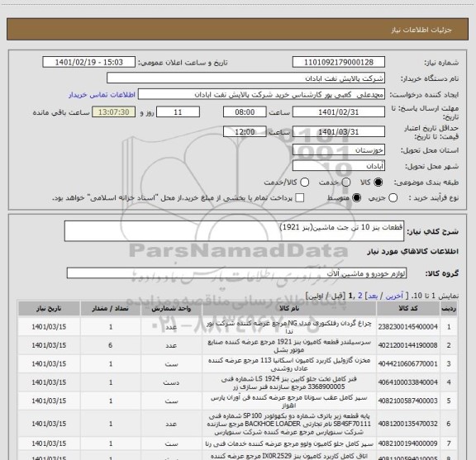Select the جزیی purchase type radio
The image size is (476, 460).
(393, 198)
